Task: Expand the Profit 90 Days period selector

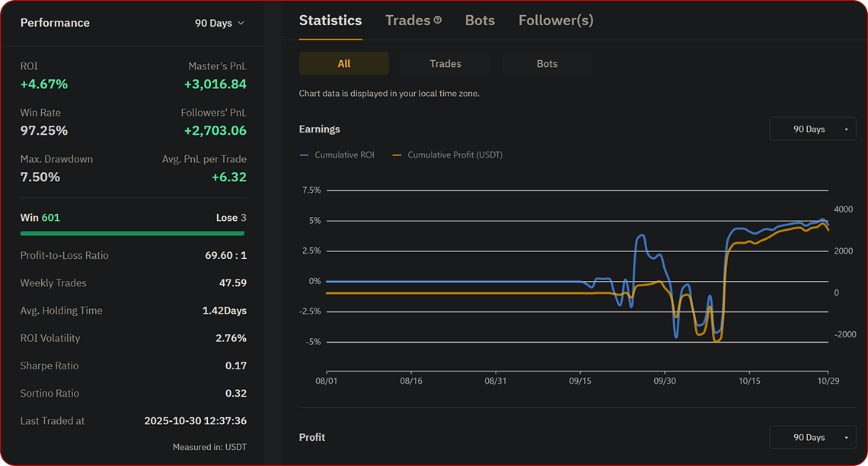Action: [812, 437]
